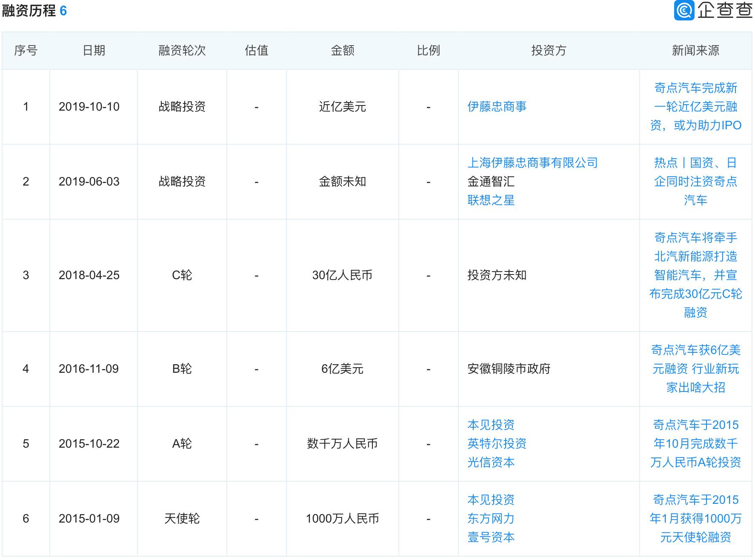Viewport: 755px width, 560px height.
Task: Click the 融资轮次 column header
Action: click(x=182, y=51)
